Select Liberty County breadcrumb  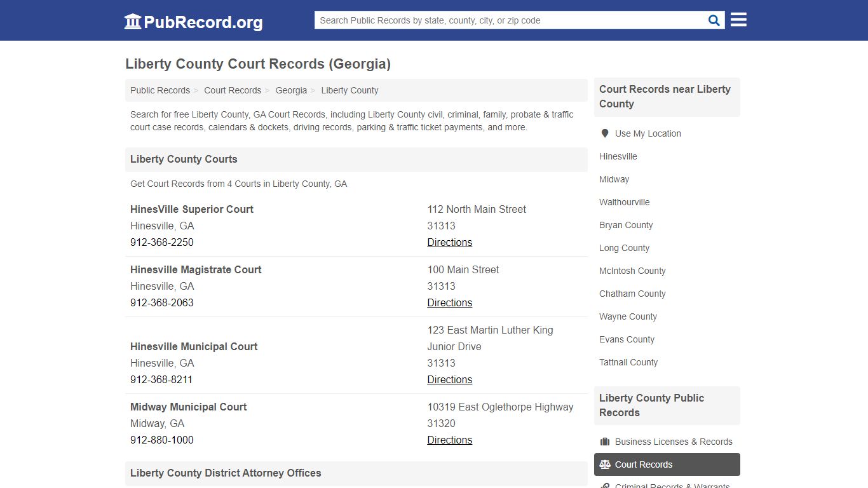349,90
